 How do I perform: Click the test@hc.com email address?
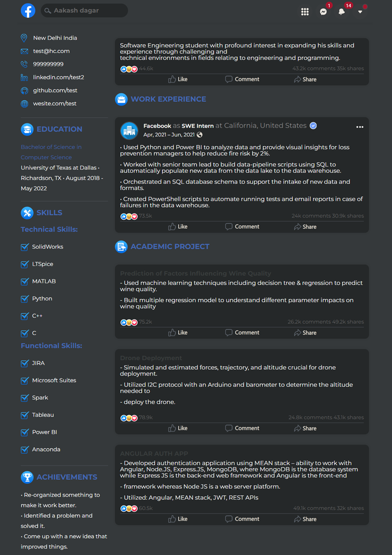pos(51,51)
